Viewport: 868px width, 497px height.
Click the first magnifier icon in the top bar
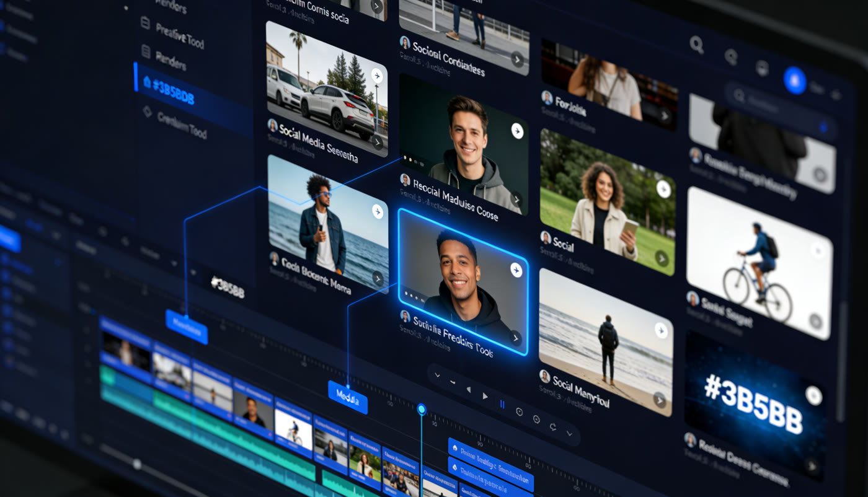(697, 45)
